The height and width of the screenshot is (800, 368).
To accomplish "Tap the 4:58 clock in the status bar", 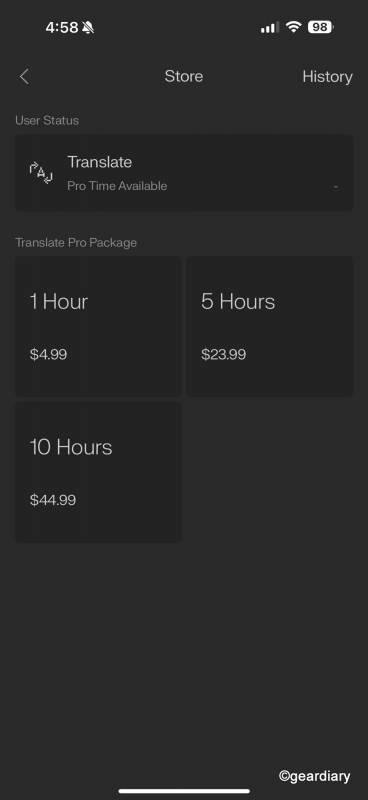I will click(x=62, y=28).
